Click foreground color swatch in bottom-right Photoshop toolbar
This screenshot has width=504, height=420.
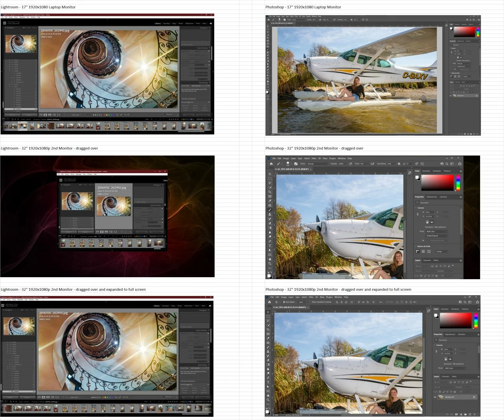tap(267, 412)
